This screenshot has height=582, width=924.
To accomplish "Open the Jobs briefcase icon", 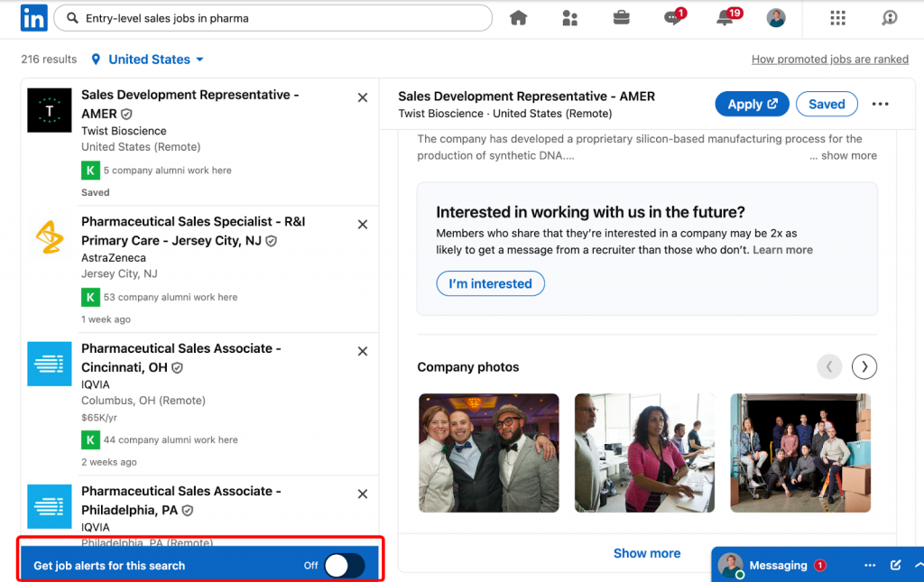I will tap(621, 18).
